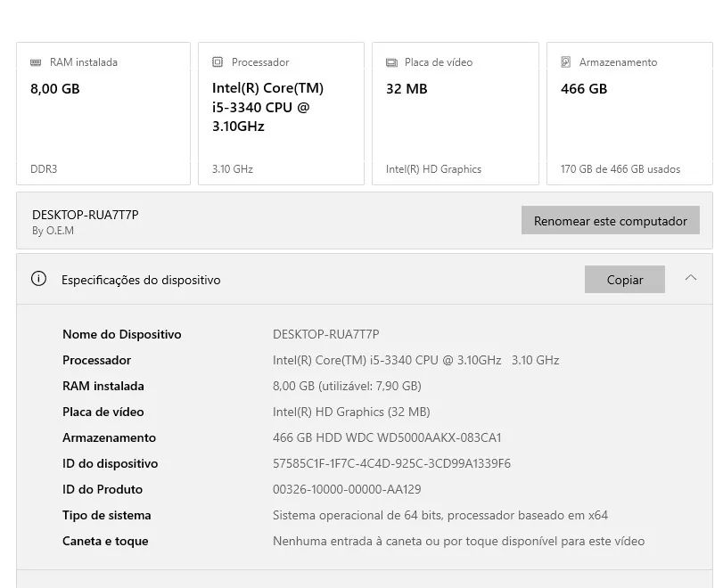Click the Renomear este computador button
Screen dimensions: 723x588
tap(611, 220)
